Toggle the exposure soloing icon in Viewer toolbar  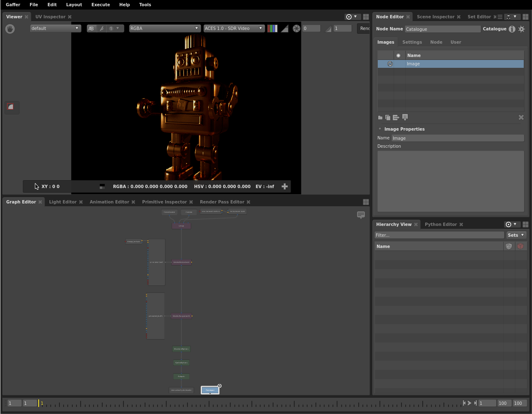(296, 28)
